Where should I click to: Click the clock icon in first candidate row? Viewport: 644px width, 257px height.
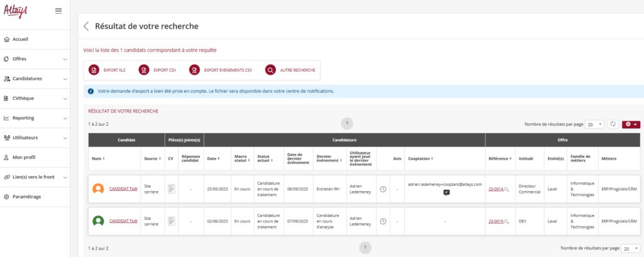pos(383,189)
